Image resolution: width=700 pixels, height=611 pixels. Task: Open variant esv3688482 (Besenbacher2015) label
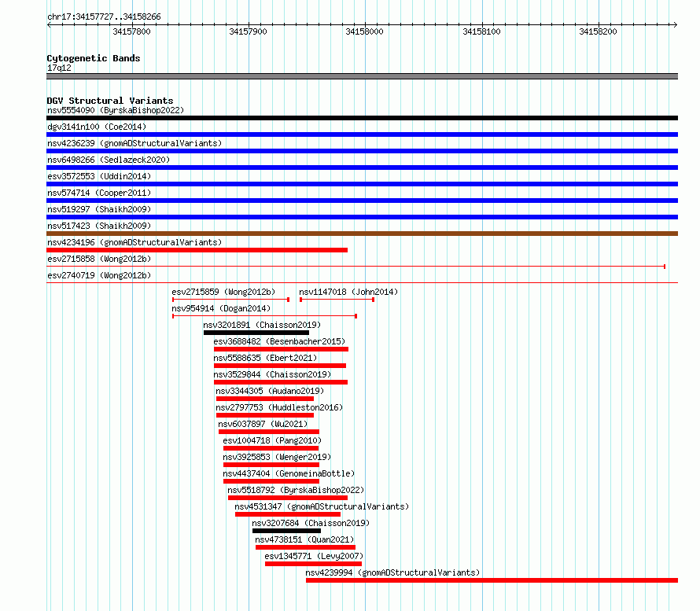click(x=279, y=341)
